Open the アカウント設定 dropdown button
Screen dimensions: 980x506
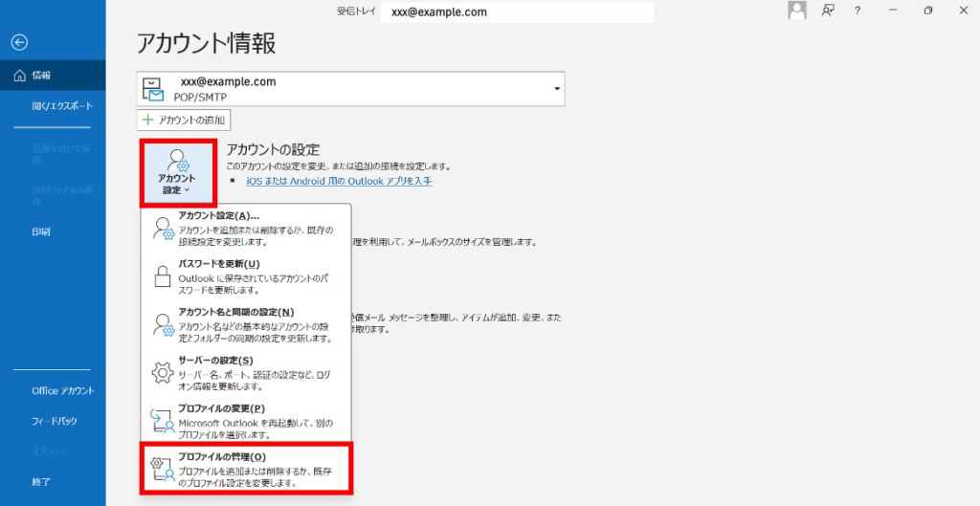(177, 172)
